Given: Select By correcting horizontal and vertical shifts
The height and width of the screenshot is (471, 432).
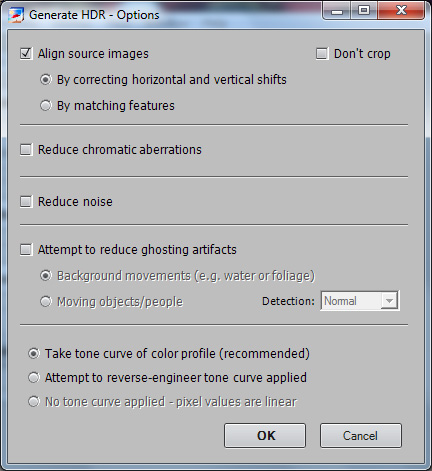Looking at the screenshot, I should coord(46,80).
